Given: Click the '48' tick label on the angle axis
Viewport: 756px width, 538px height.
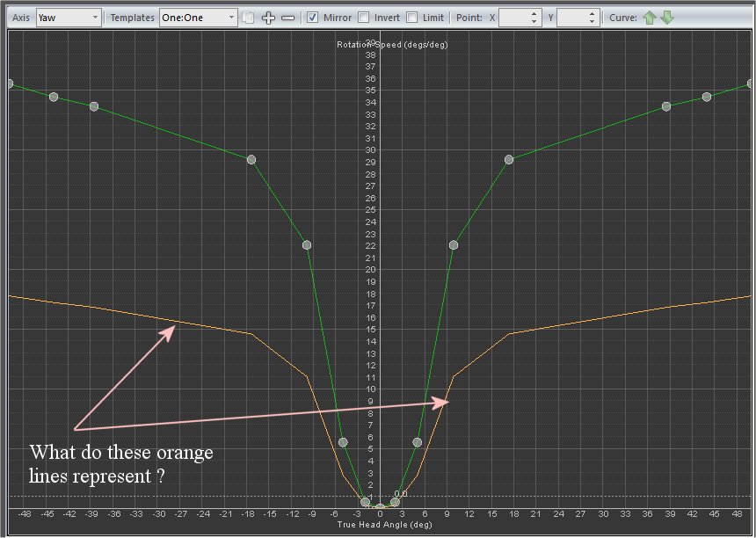Looking at the screenshot, I should [738, 514].
